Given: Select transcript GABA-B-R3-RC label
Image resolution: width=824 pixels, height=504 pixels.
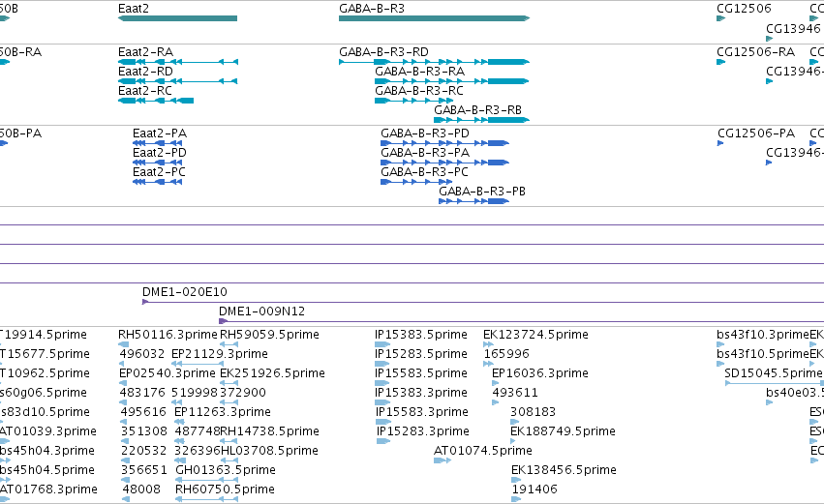Looking at the screenshot, I should pyautogui.click(x=419, y=91).
